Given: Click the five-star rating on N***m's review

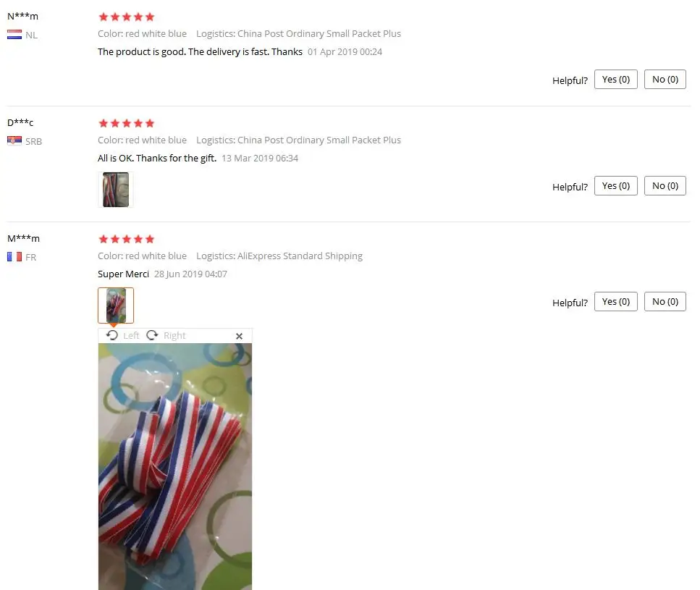Looking at the screenshot, I should pos(127,17).
